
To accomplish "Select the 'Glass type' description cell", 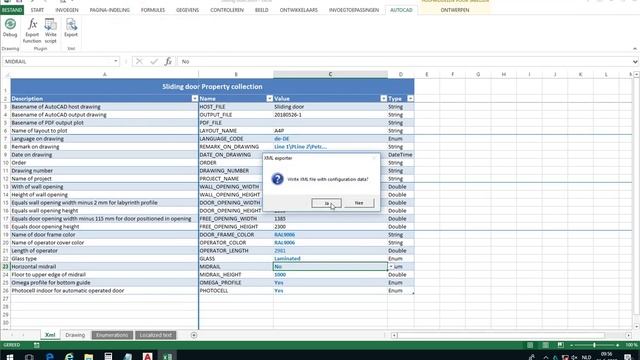I will point(104,258).
